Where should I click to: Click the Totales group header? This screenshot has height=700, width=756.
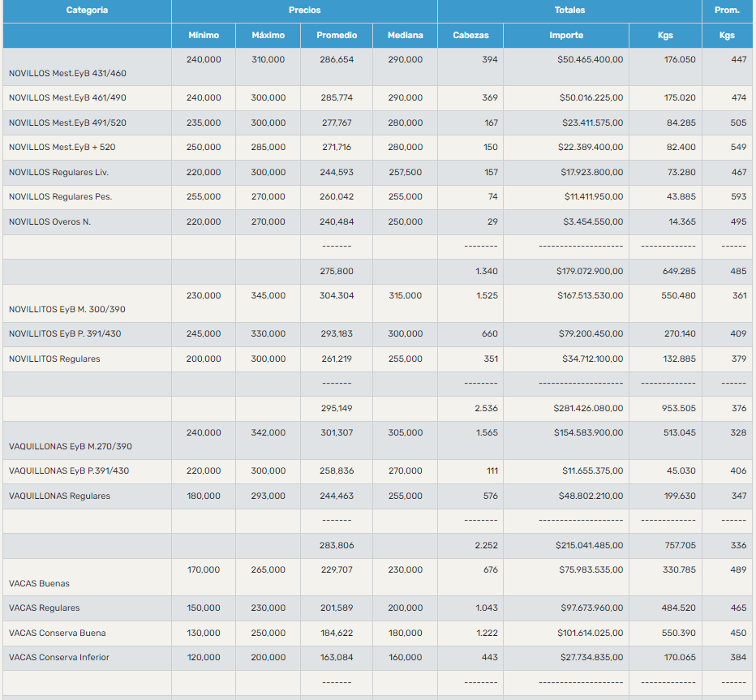click(569, 11)
